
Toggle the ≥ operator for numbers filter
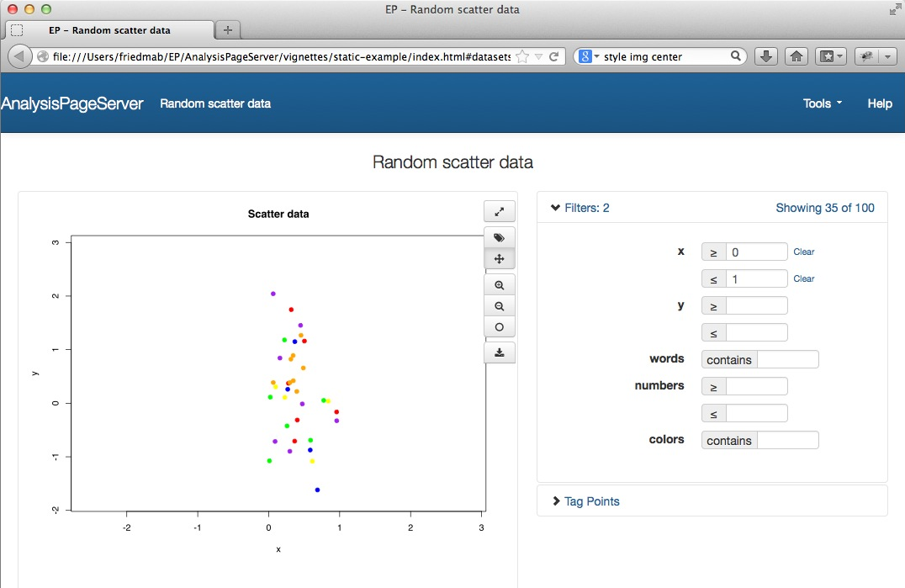713,387
